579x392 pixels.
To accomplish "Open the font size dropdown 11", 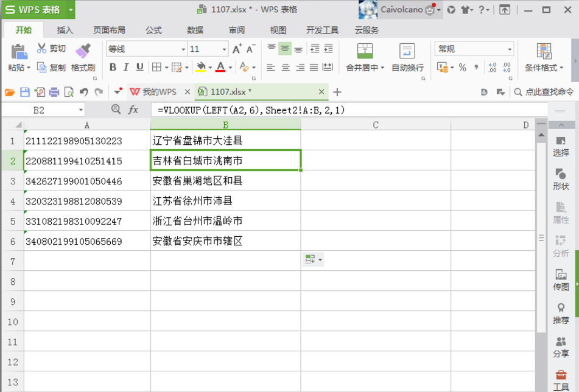I will point(224,49).
